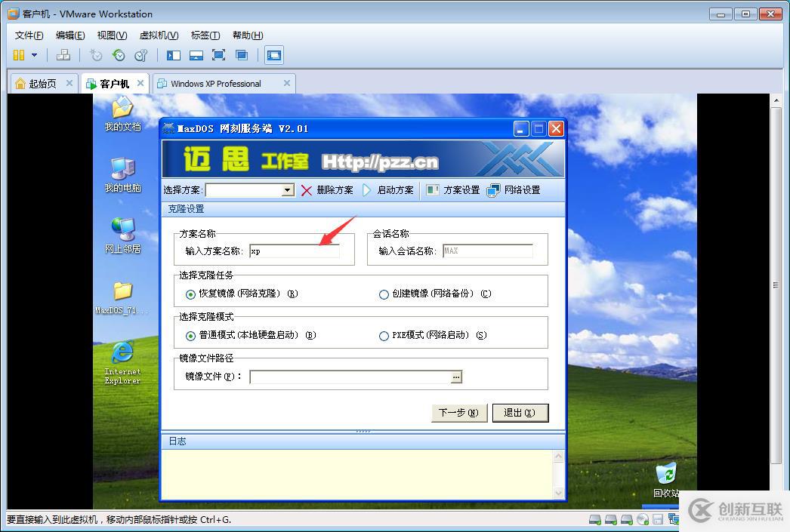Open the 帮助(H) menu

point(248,35)
